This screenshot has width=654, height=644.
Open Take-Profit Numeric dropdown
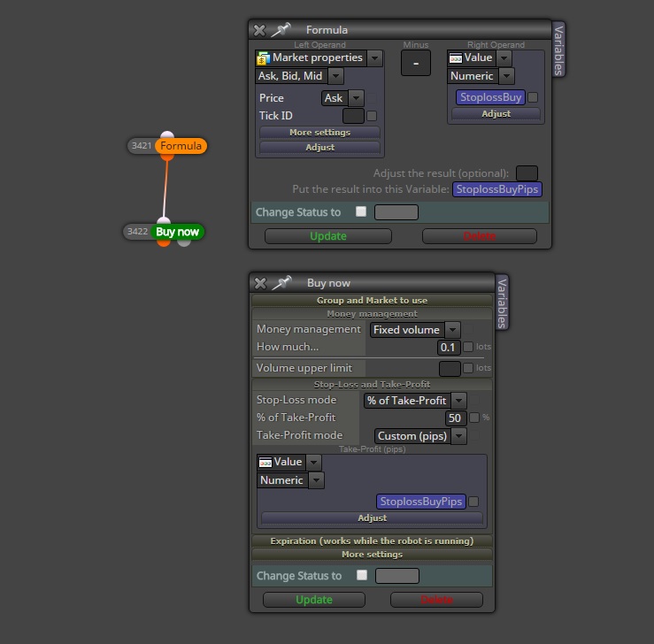317,480
